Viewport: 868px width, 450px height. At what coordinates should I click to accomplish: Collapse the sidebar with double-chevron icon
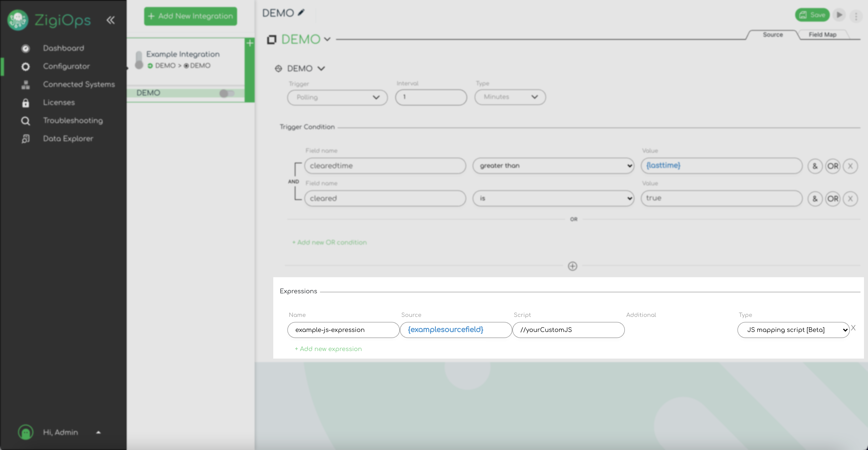[x=111, y=20]
